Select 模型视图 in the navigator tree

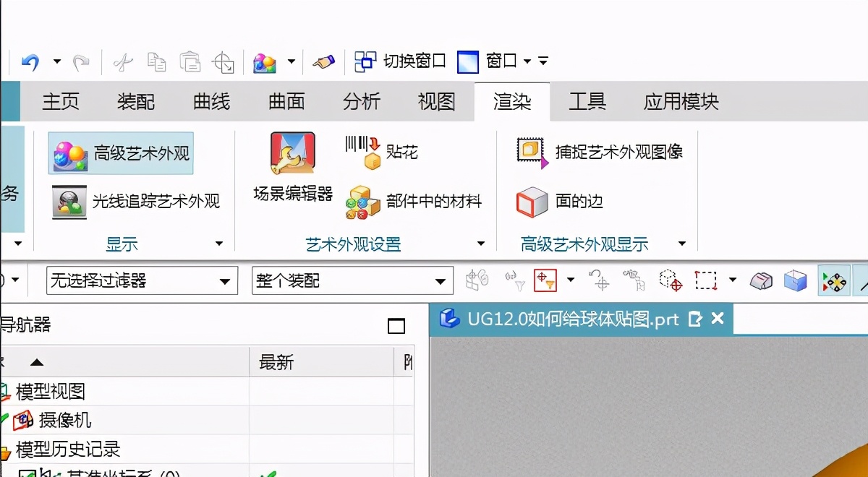tap(51, 392)
